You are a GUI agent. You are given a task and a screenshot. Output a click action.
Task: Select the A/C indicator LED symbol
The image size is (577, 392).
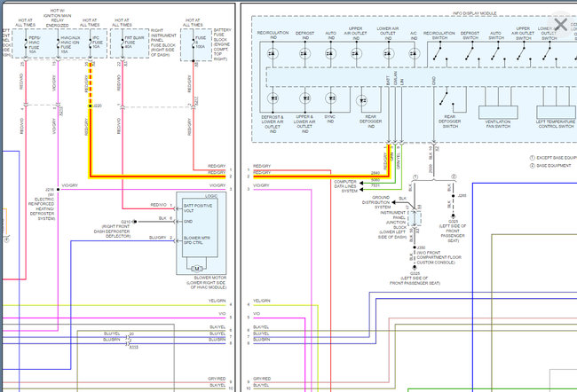(x=414, y=52)
